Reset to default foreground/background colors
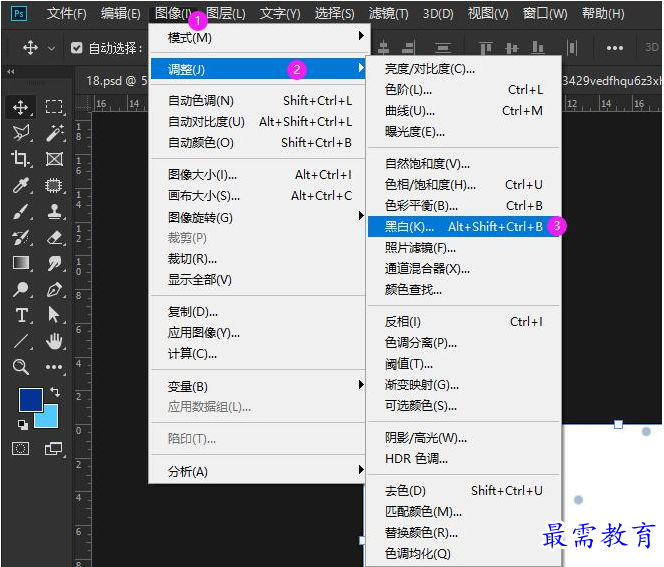664x567 pixels. click(23, 424)
